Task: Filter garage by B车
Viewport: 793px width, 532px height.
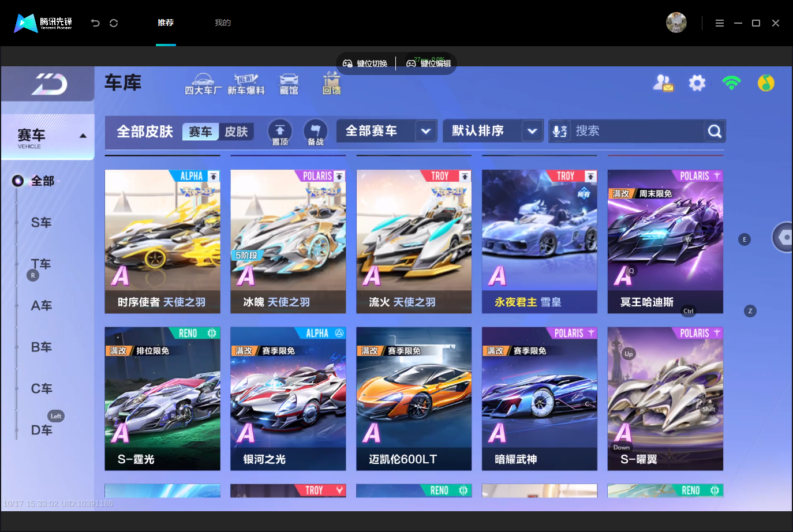Action: pyautogui.click(x=42, y=347)
